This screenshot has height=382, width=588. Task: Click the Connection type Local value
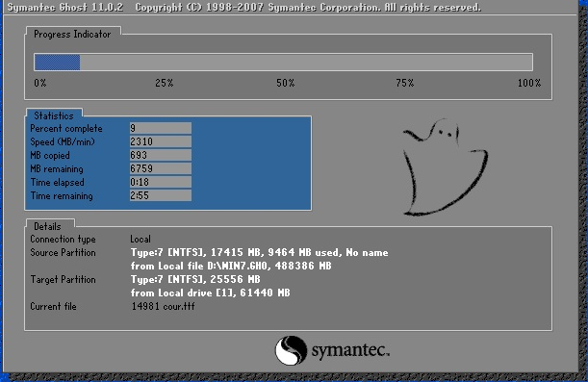pos(141,240)
